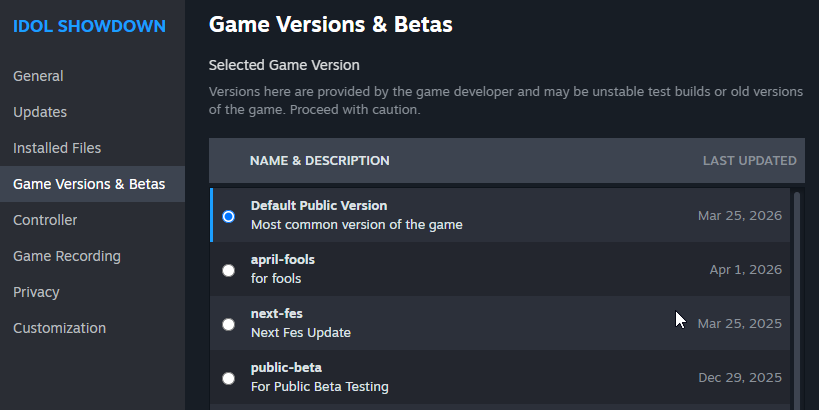The height and width of the screenshot is (410, 819).
Task: Choose the next-fes version radio button
Action: click(x=229, y=324)
